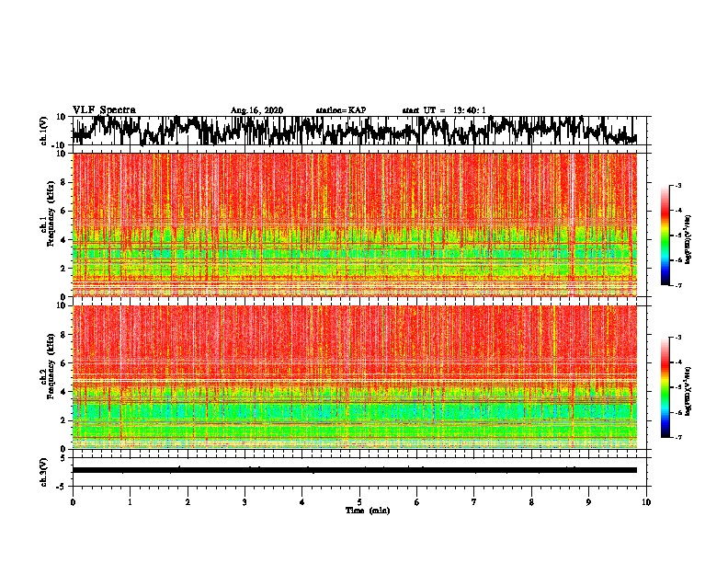
Task: Click the "-3" label on ch.1 color scale
Action: [x=677, y=185]
